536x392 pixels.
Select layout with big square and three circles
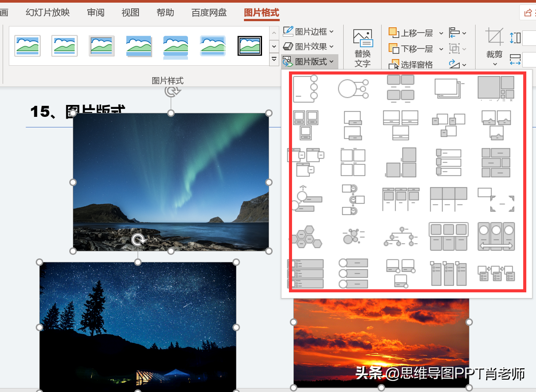305,88
